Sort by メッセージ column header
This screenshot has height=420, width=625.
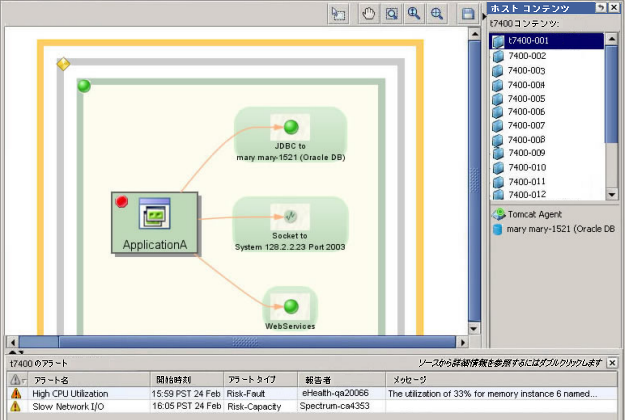[501, 379]
